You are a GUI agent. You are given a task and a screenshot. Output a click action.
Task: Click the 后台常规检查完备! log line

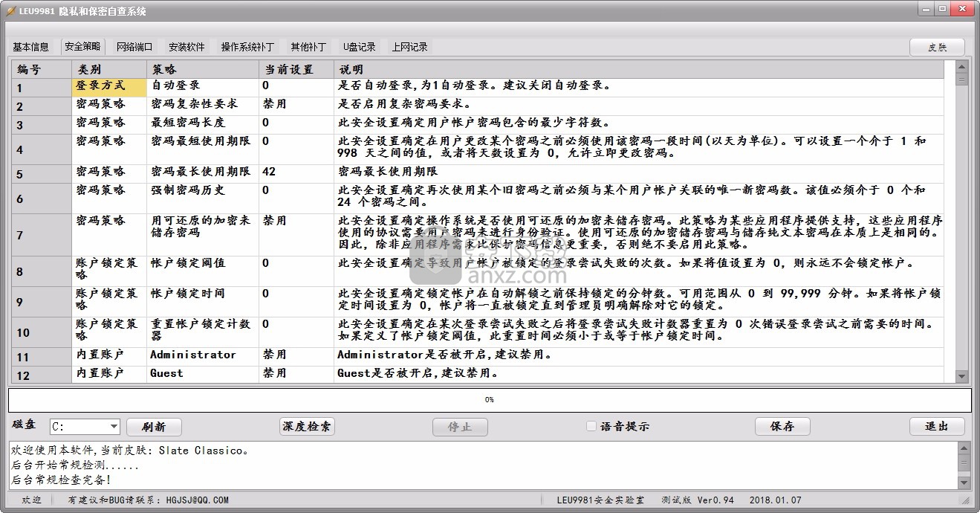point(61,480)
